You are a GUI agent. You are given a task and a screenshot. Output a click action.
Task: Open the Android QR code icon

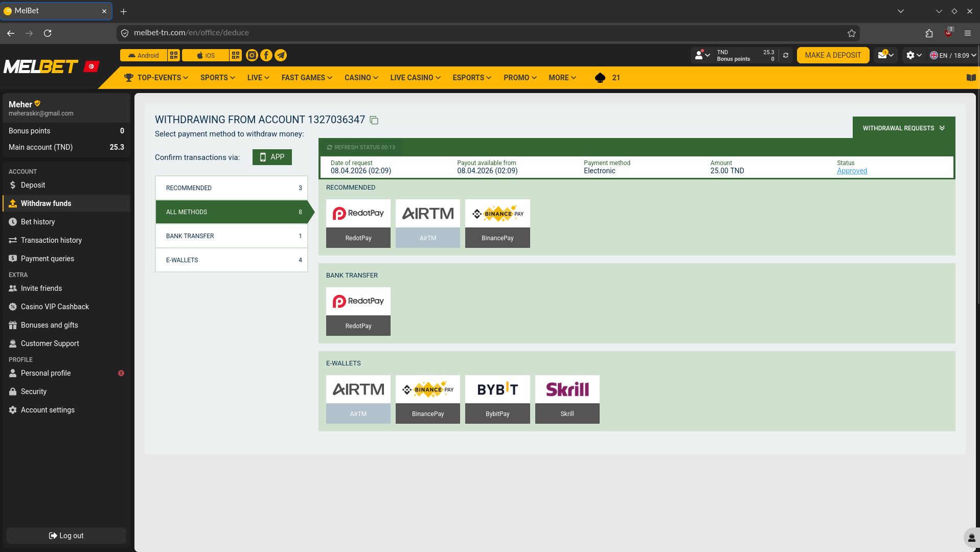click(174, 55)
